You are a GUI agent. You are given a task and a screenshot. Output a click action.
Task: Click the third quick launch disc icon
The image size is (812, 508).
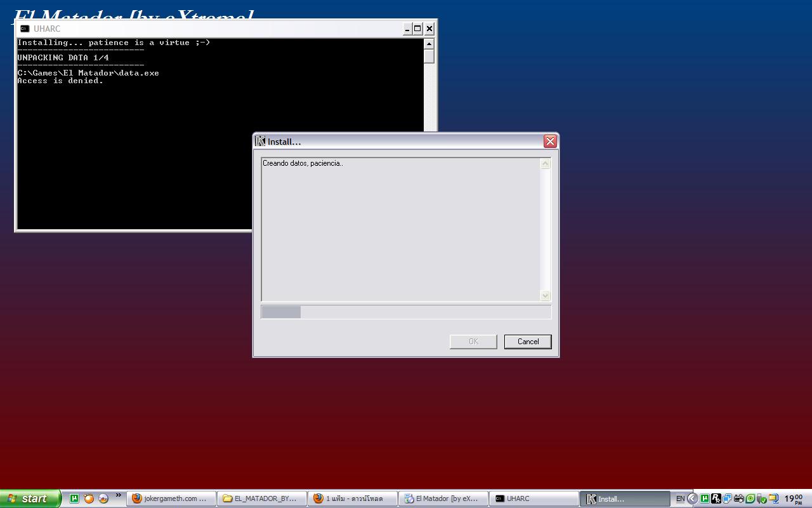pyautogui.click(x=103, y=498)
